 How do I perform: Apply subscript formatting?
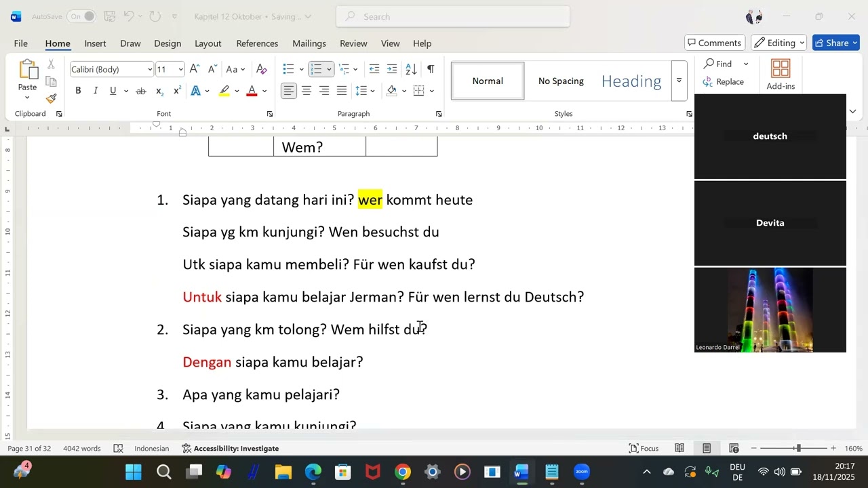click(x=159, y=91)
